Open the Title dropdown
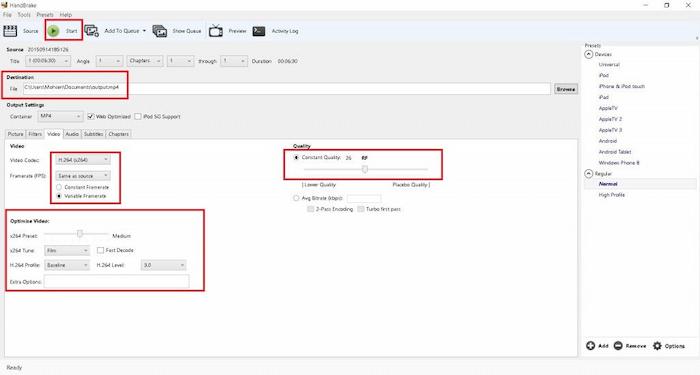This screenshot has height=375, width=700. [48, 61]
